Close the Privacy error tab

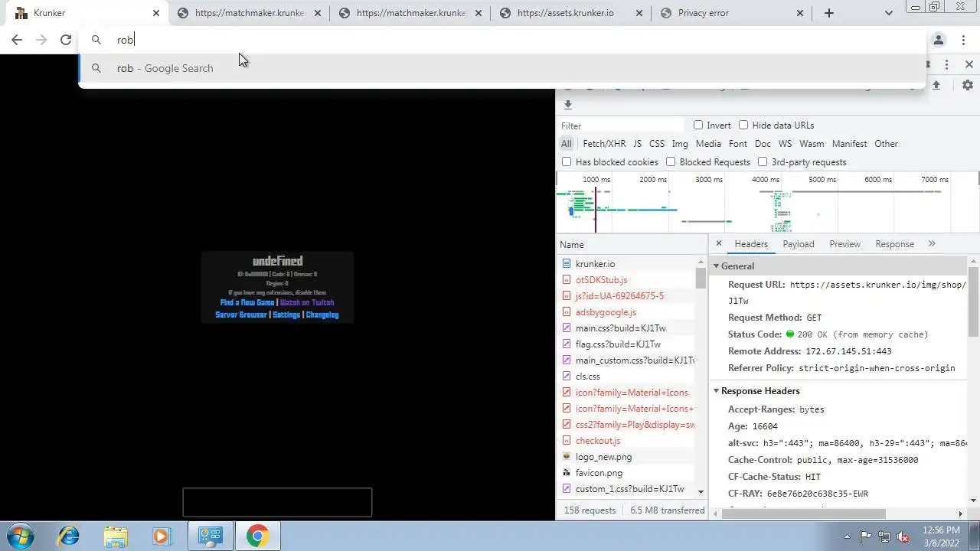coord(800,13)
